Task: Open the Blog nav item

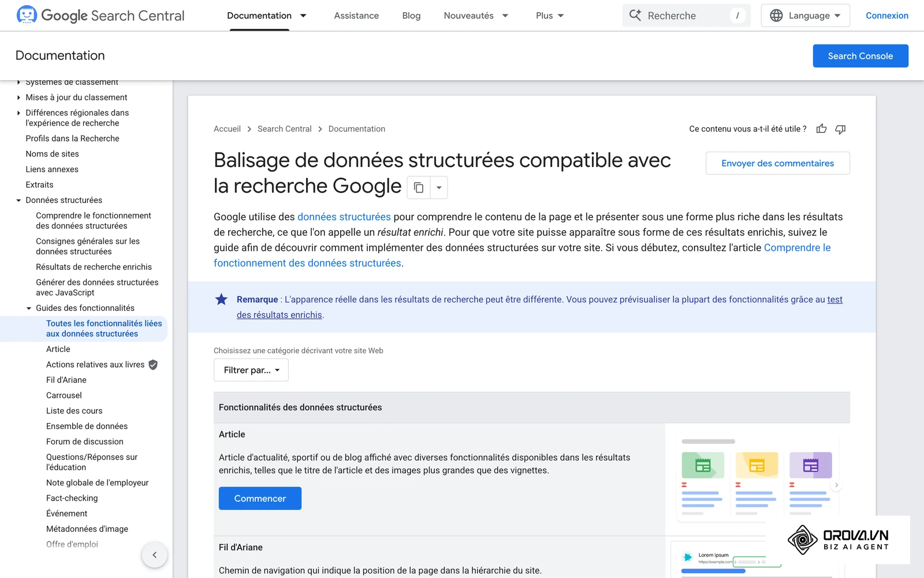Action: [411, 16]
